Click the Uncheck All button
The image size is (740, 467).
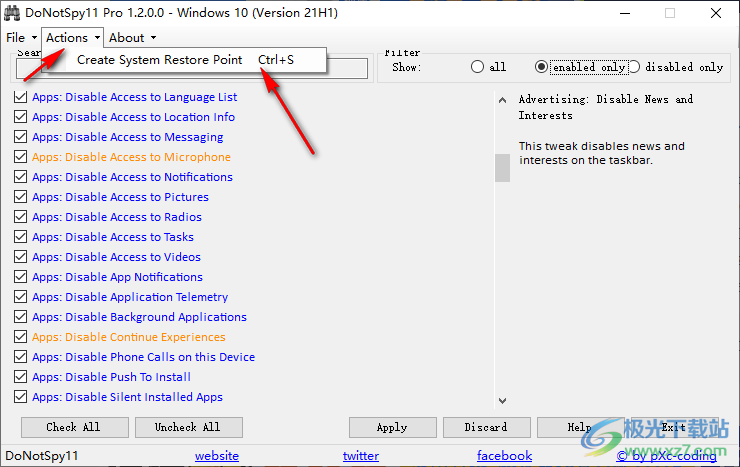tap(189, 427)
